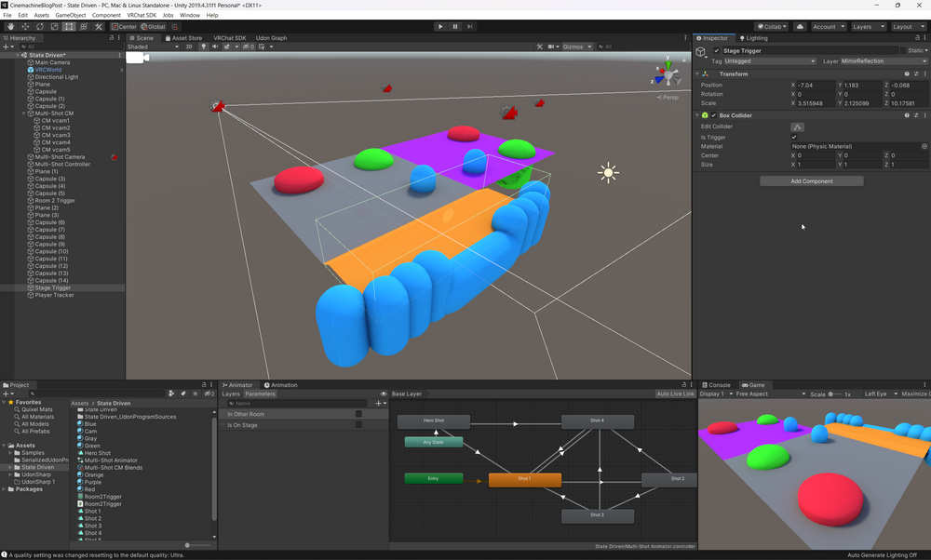Open the GameObject menu
The height and width of the screenshot is (560, 931).
coord(71,16)
